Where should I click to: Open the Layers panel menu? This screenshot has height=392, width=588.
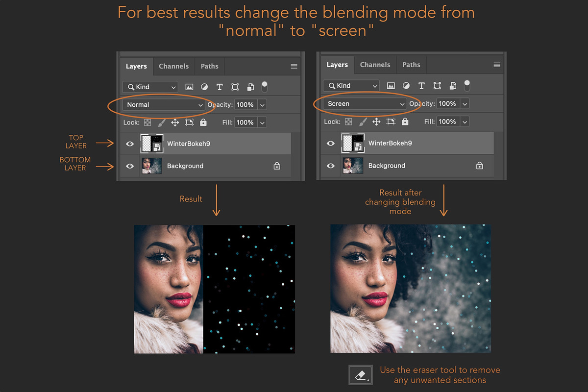click(x=294, y=66)
